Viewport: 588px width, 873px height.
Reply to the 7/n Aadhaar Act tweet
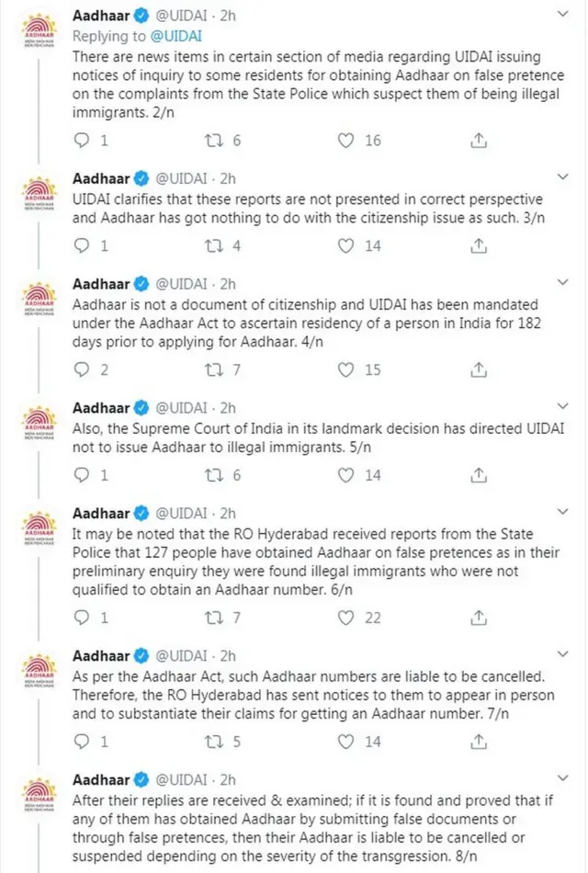tap(82, 741)
